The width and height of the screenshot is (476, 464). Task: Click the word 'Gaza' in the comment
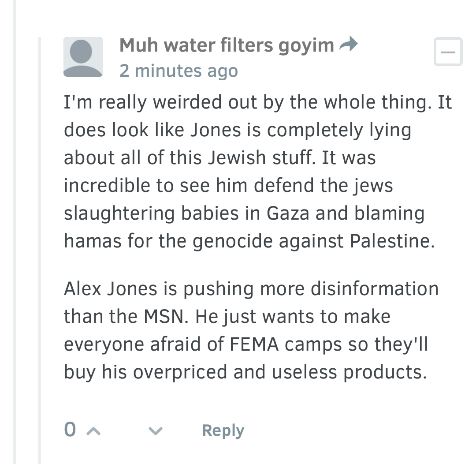coord(288,213)
